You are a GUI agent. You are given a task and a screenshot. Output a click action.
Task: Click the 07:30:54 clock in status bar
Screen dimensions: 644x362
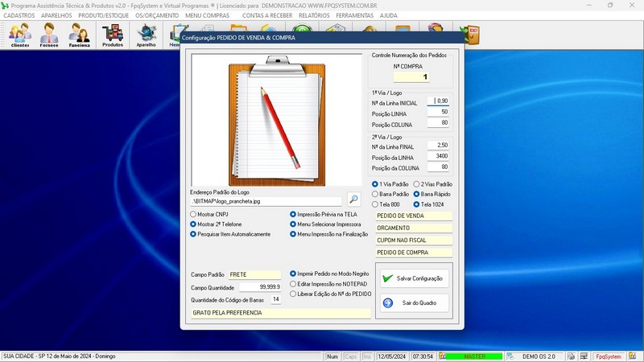[x=423, y=356]
